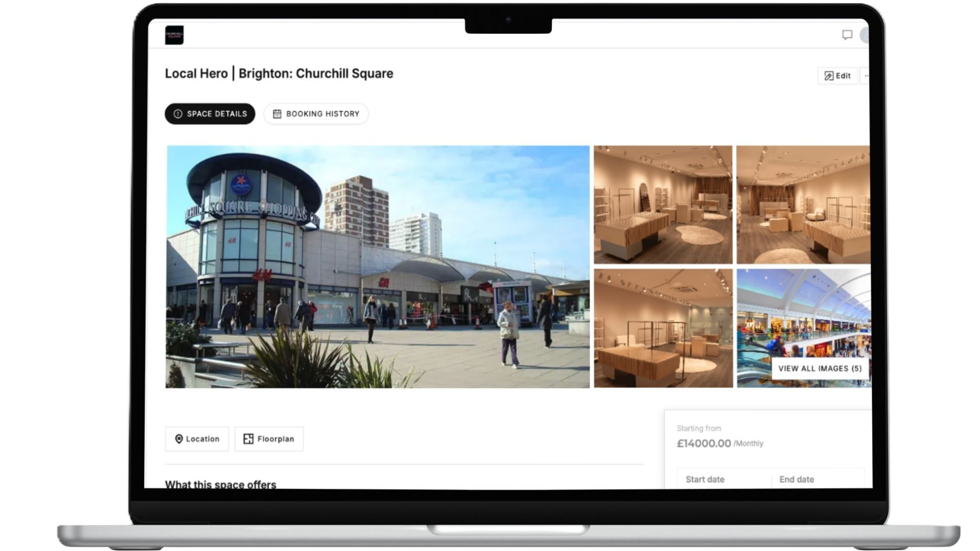Viewport: 980px width, 551px height.
Task: Open the chat messages icon
Action: (847, 35)
